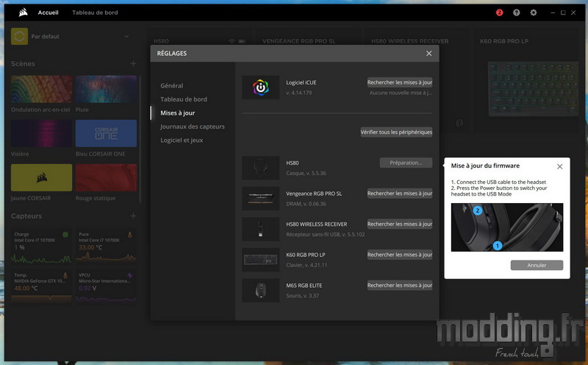Click the HS80 WIRELESS RECEIVER card title
Image resolution: width=588 pixels, height=365 pixels.
coord(410,41)
